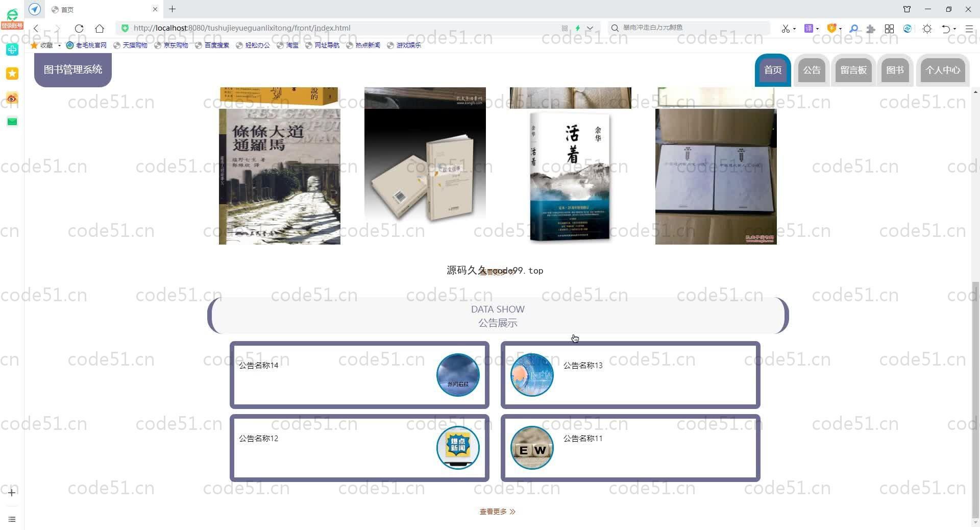Click the yellow star favorites sidebar icon
The image size is (980, 530).
pyautogui.click(x=12, y=74)
